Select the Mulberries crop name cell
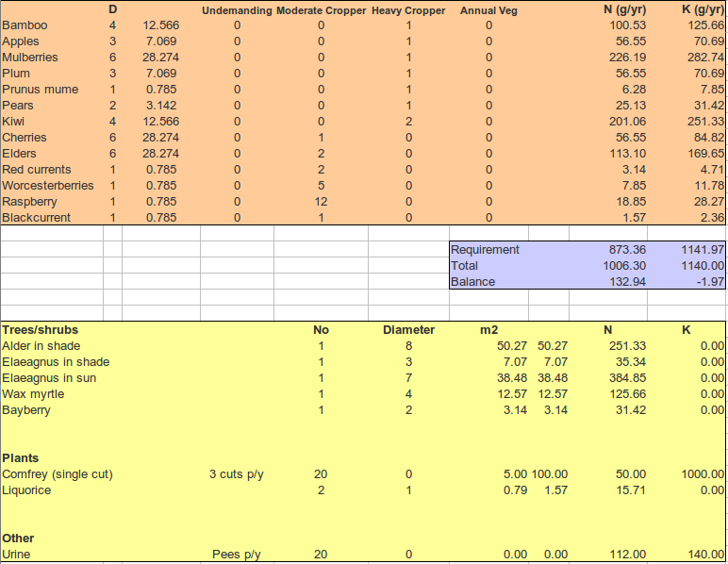728x564 pixels. click(x=30, y=58)
